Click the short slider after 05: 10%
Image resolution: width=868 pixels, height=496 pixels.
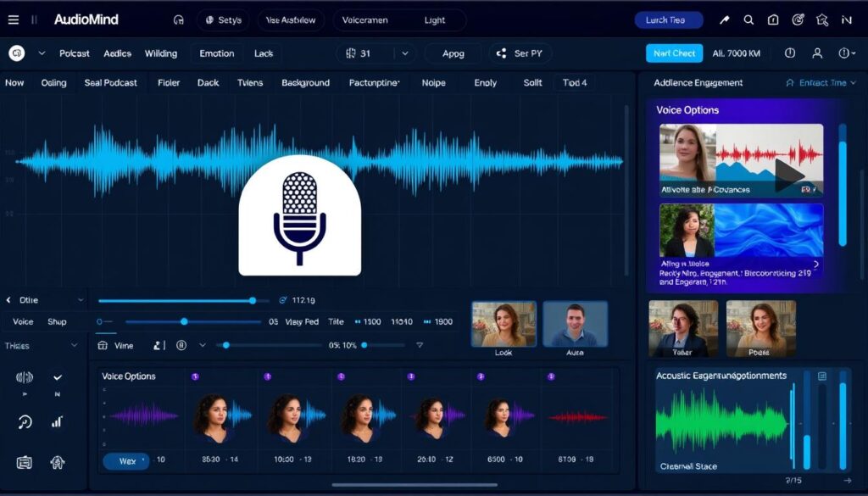tap(383, 345)
